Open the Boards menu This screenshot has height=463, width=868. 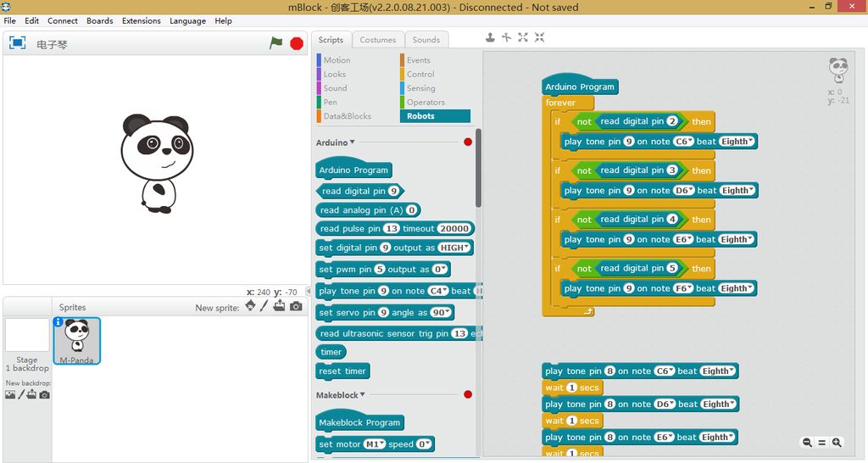(100, 20)
